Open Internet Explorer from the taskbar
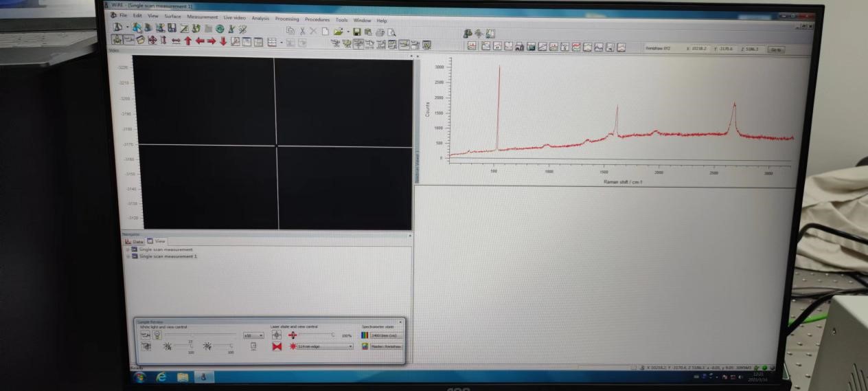This screenshot has height=391, width=868. point(161,377)
